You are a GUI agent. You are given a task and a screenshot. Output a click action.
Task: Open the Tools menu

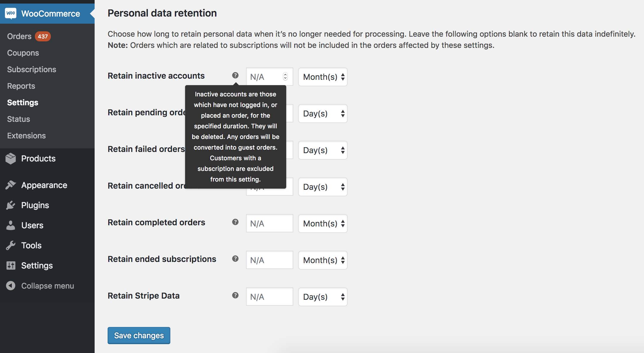(x=47, y=245)
